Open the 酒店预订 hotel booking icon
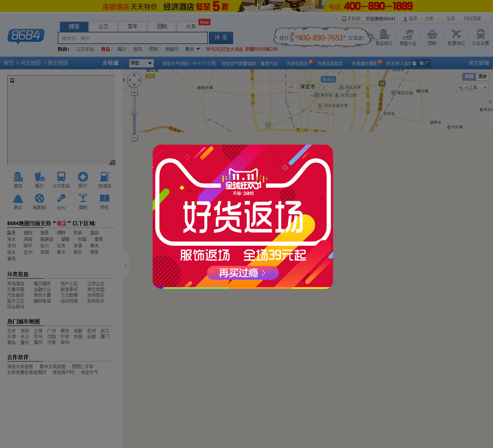 click(384, 38)
